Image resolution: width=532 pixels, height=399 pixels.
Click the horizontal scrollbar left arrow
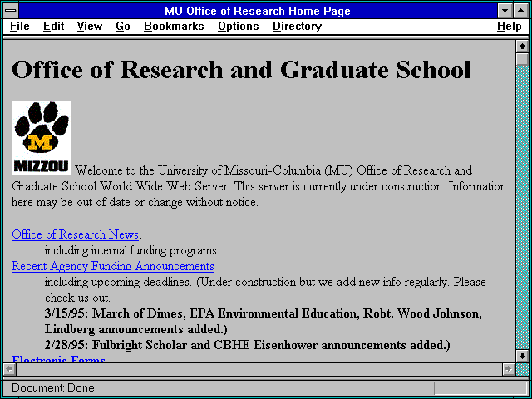(x=9, y=369)
